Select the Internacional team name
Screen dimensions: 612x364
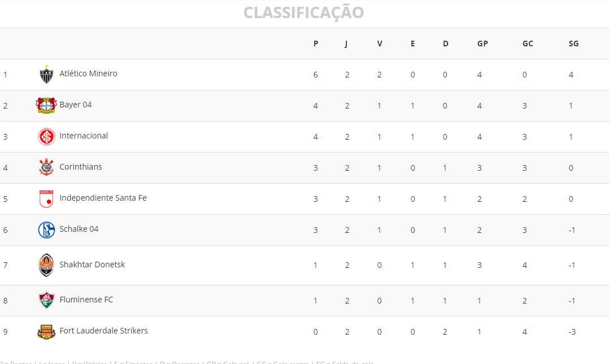click(x=84, y=136)
